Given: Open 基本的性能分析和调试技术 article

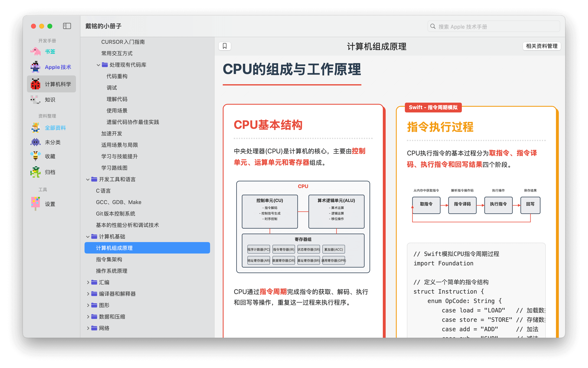Looking at the screenshot, I should (127, 225).
